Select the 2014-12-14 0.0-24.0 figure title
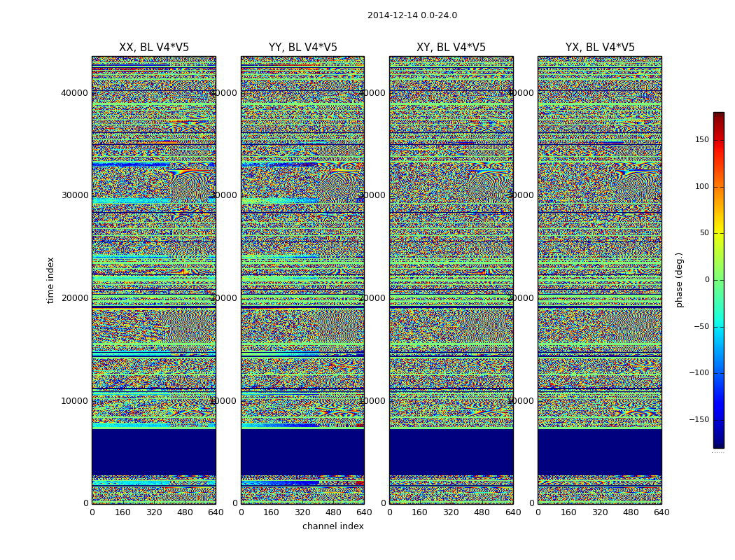Image resolution: width=735 pixels, height=560 pixels. pos(412,15)
